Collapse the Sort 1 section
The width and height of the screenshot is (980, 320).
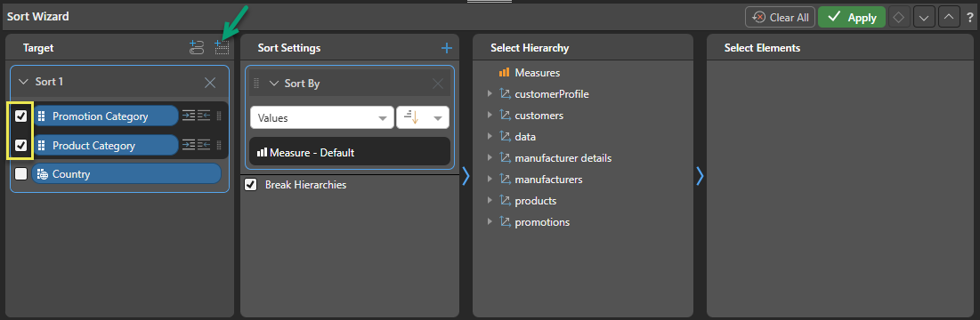24,82
